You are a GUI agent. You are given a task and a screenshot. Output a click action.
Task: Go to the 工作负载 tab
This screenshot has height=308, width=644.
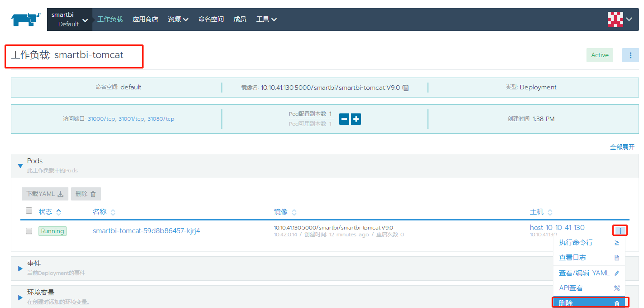click(110, 19)
